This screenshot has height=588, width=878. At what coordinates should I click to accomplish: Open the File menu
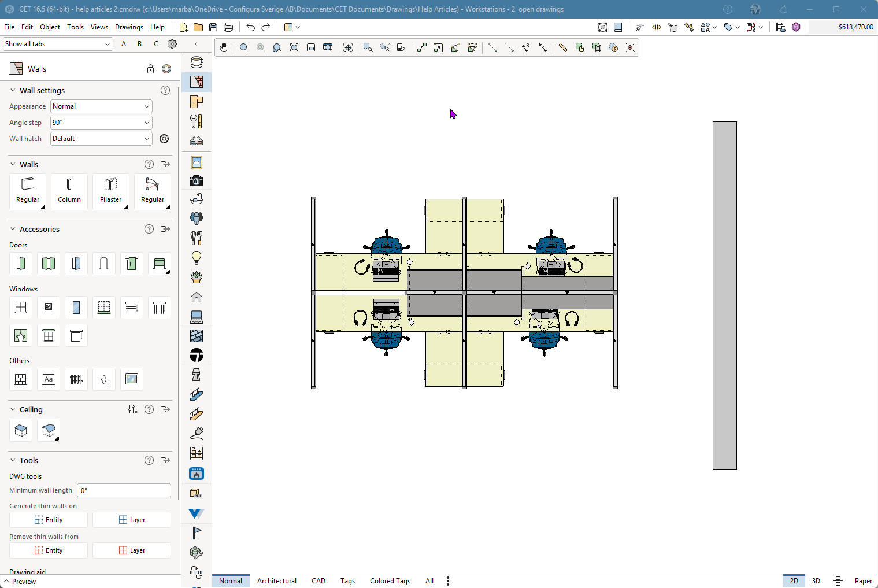point(9,27)
